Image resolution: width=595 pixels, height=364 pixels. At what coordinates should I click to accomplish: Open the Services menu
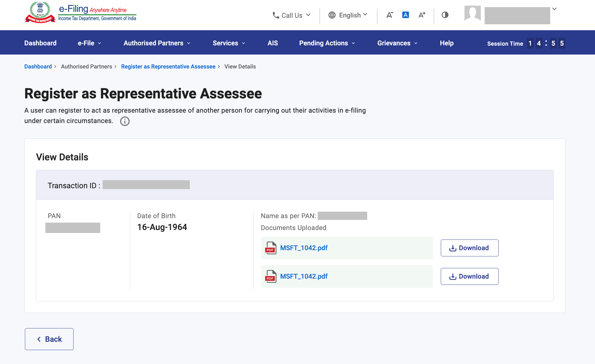[x=229, y=43]
